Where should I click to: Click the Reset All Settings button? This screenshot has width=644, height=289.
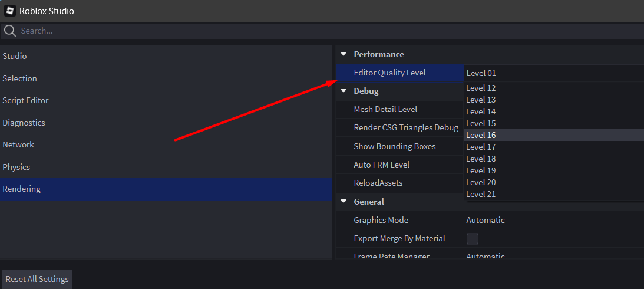coord(37,279)
